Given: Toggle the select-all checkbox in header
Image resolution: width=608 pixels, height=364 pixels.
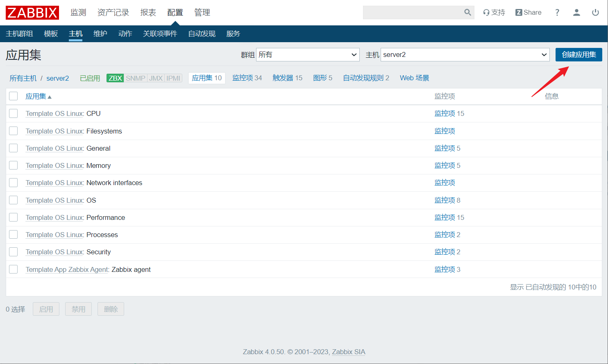Looking at the screenshot, I should 14,96.
